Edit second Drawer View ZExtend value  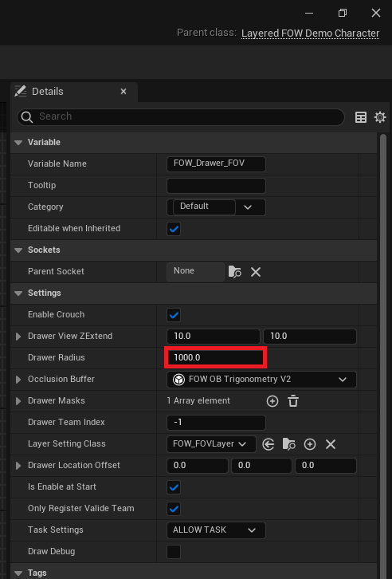point(310,337)
